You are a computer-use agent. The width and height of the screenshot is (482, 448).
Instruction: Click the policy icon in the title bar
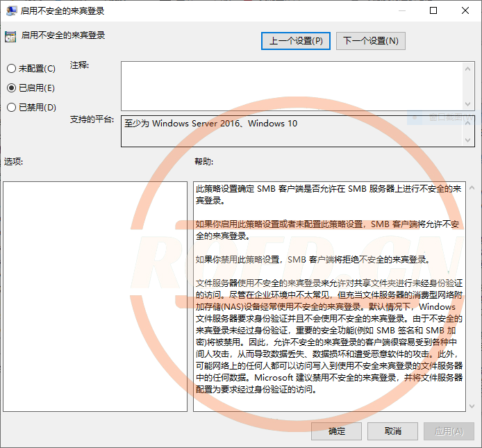pos(10,11)
